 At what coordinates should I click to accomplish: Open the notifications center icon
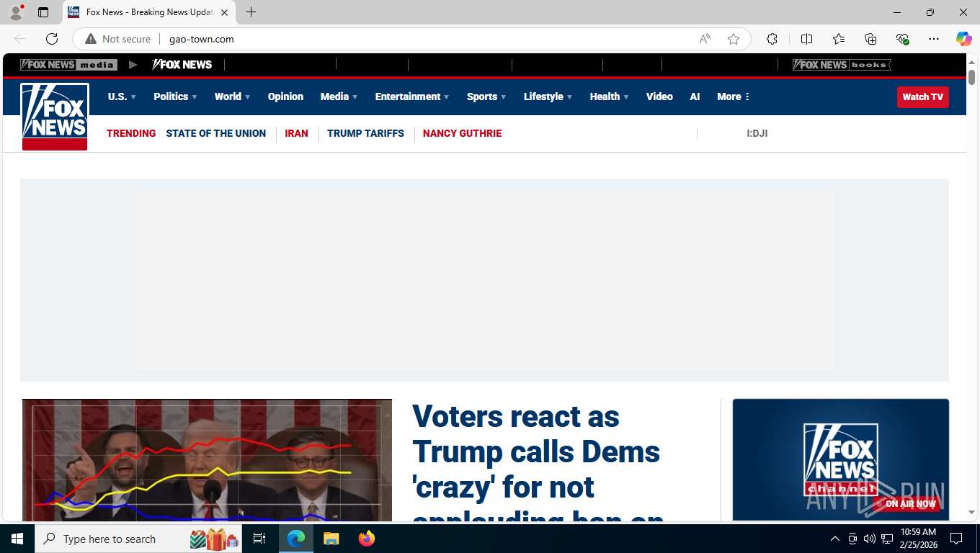click(956, 539)
